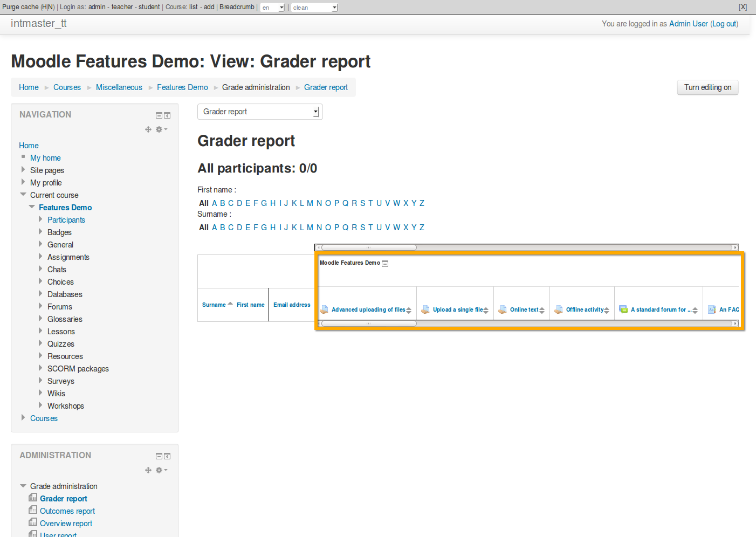Click the Outcomes report icon in Administration

click(x=33, y=510)
